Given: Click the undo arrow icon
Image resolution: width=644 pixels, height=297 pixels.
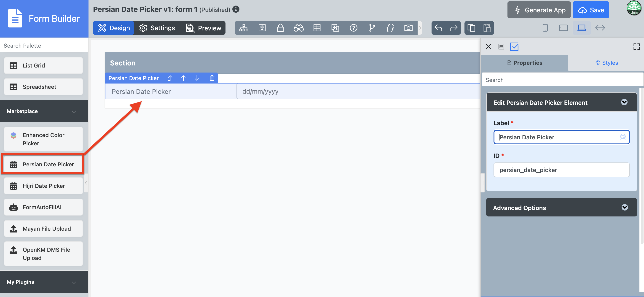Looking at the screenshot, I should point(438,28).
